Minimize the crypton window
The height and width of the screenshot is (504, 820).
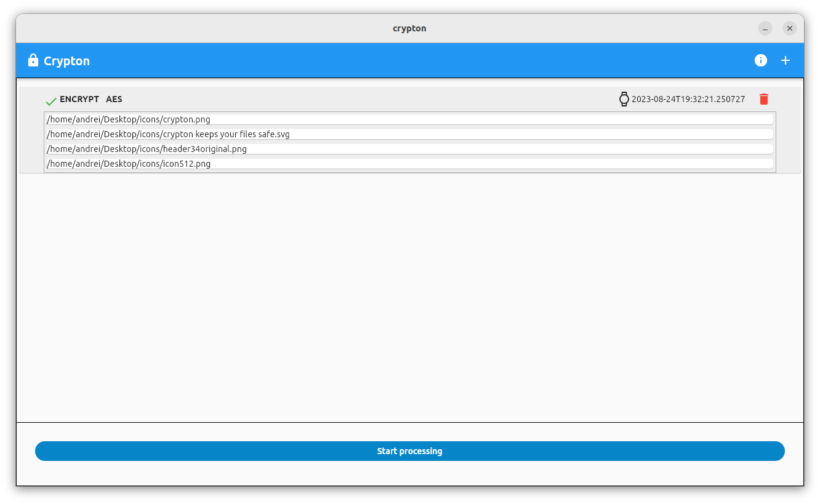(765, 28)
